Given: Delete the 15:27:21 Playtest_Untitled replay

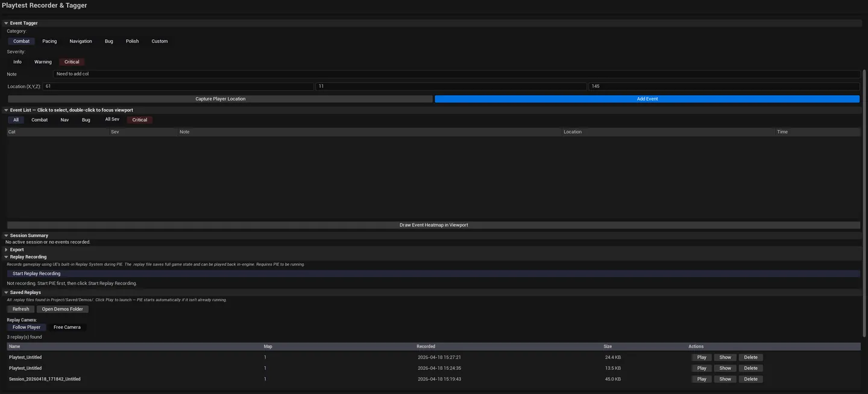Looking at the screenshot, I should 751,357.
